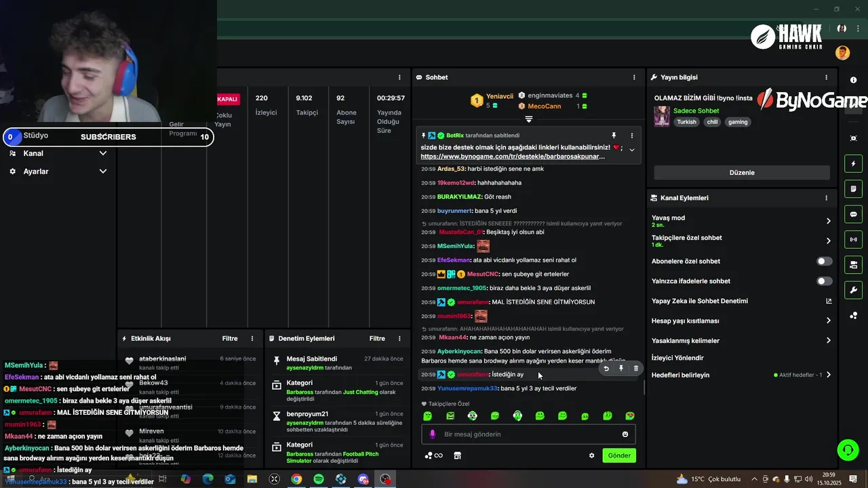868x488 pixels.
Task: Open the stream info sidebar icon
Action: pos(854,80)
